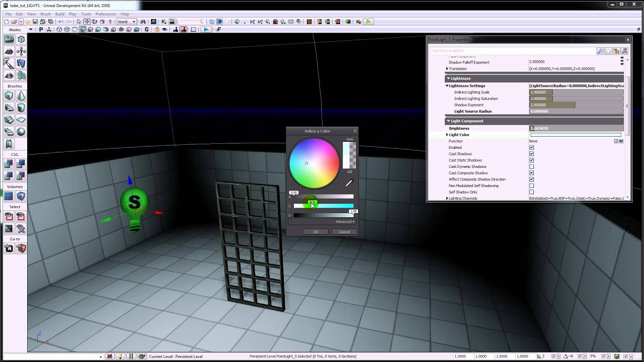Expand the Translation property
The image size is (644, 362).
(447, 69)
